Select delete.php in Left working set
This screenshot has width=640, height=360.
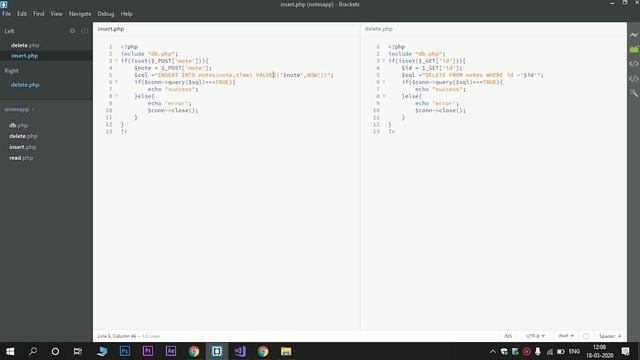[25, 45]
